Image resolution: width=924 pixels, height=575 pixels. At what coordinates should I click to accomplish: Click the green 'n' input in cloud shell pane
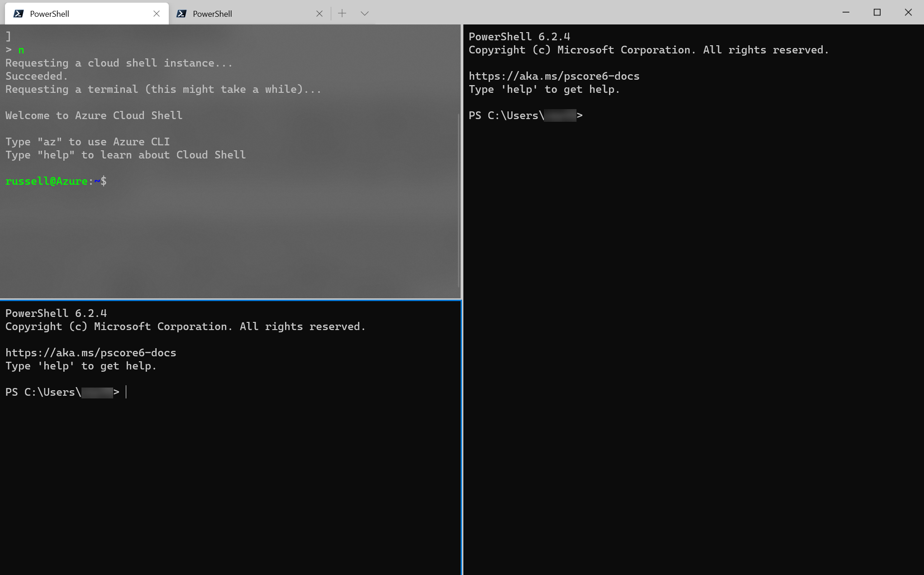[21, 50]
